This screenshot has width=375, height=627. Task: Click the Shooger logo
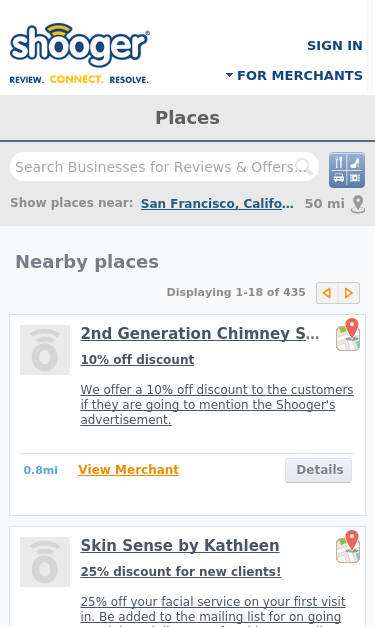[79, 53]
